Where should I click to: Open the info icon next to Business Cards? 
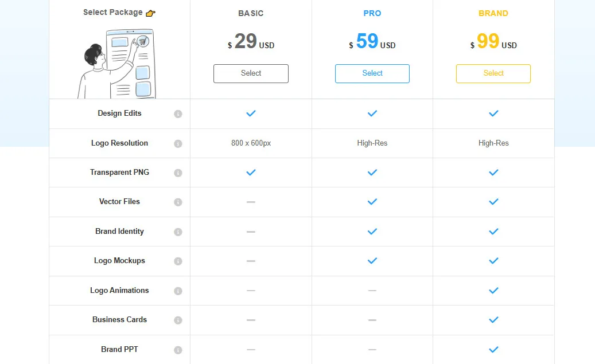178,320
